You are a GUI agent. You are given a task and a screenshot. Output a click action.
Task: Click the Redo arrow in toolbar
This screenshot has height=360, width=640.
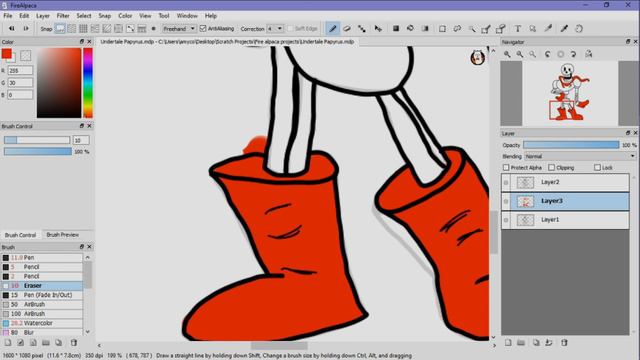tap(26, 29)
